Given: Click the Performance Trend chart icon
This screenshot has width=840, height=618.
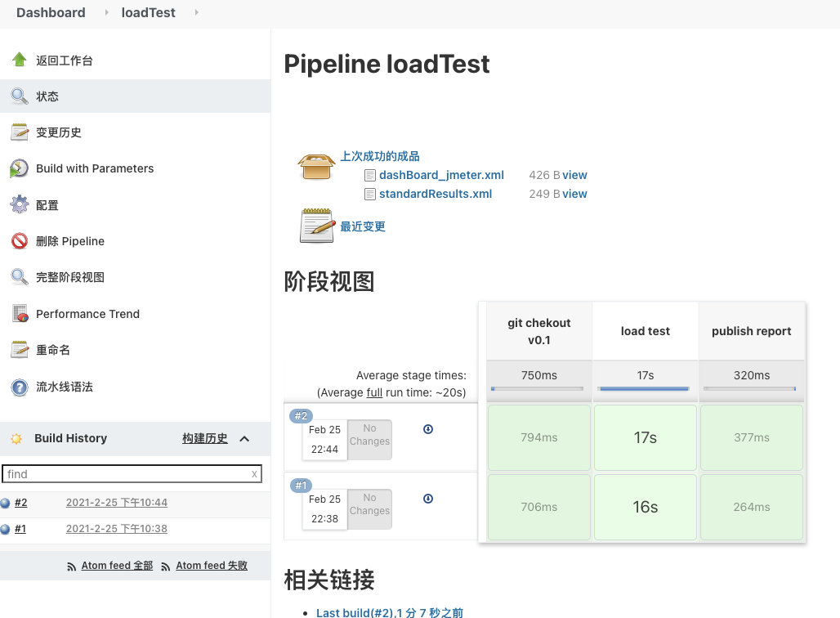Looking at the screenshot, I should (20, 314).
